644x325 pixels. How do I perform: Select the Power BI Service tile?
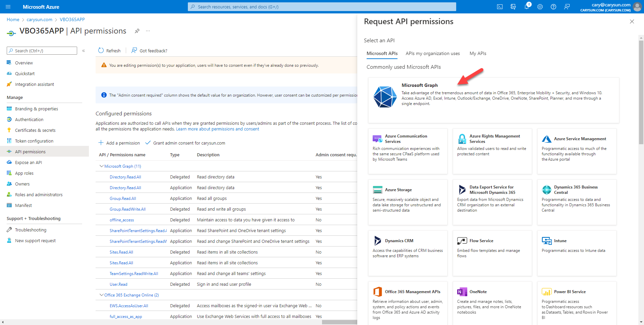(577, 303)
